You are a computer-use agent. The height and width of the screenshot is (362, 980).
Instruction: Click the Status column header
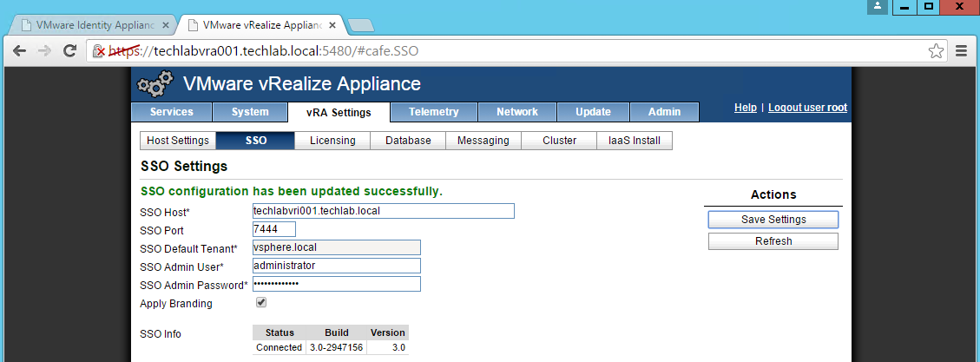pyautogui.click(x=279, y=332)
